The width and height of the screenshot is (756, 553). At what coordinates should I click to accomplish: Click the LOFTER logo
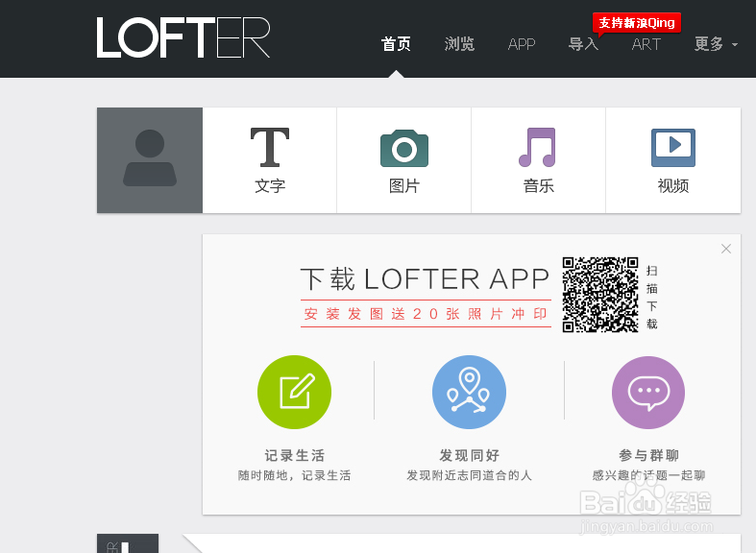(x=183, y=37)
